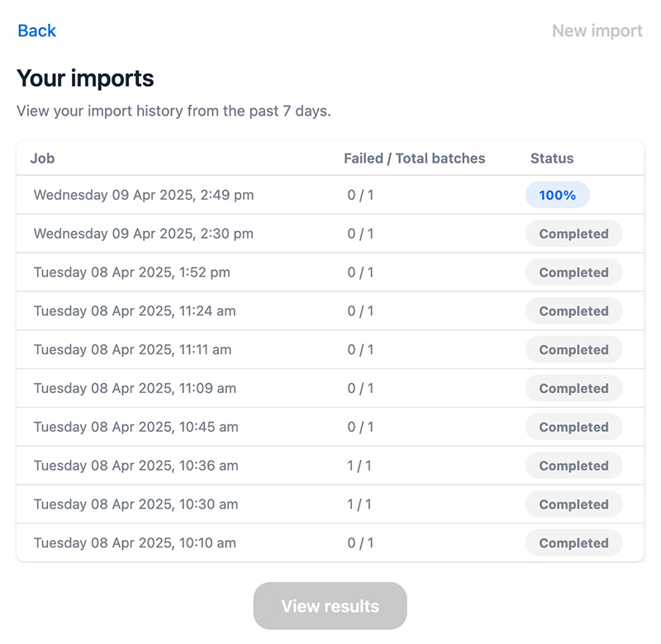
Task: Pick the Tuesday 08 Apr 11:09 am import
Action: point(135,388)
